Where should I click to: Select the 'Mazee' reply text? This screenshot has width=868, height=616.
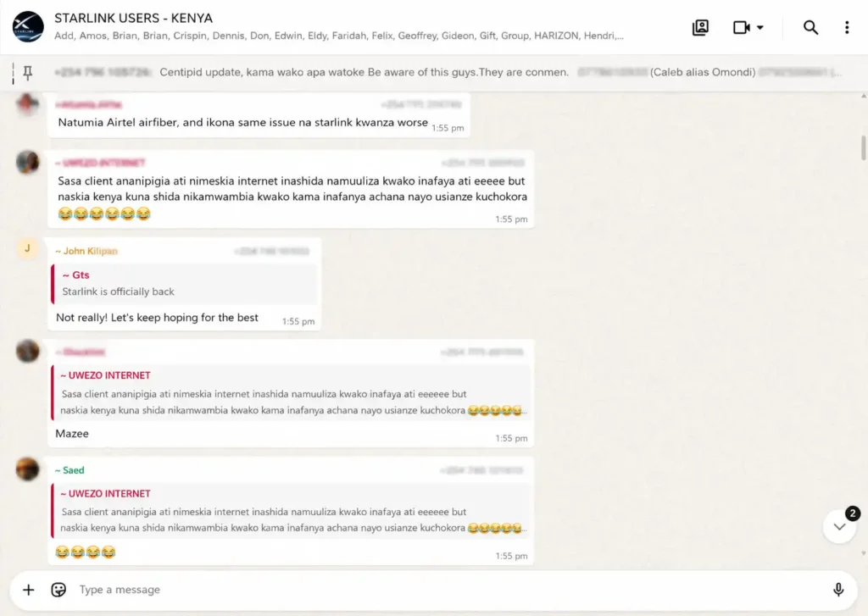(x=72, y=433)
